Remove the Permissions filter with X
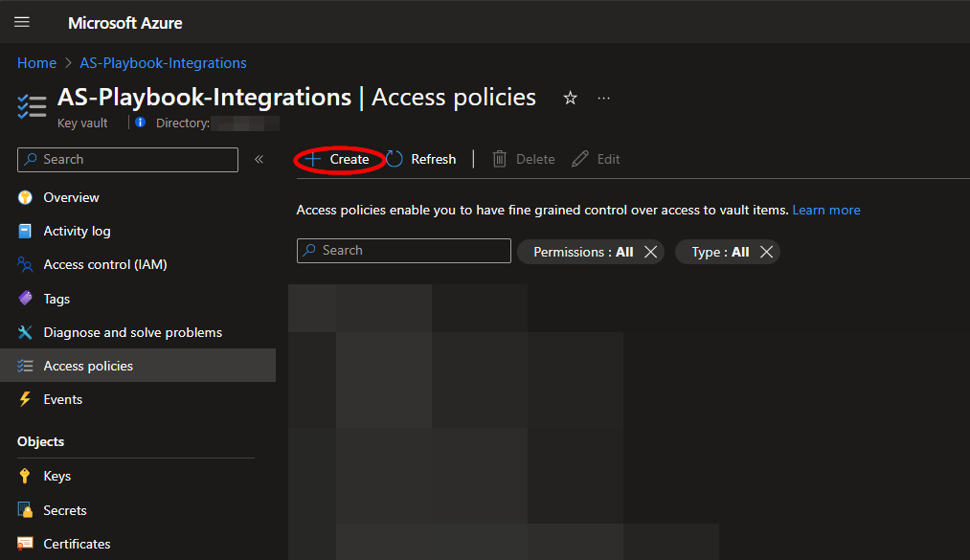This screenshot has height=560, width=970. [x=650, y=252]
